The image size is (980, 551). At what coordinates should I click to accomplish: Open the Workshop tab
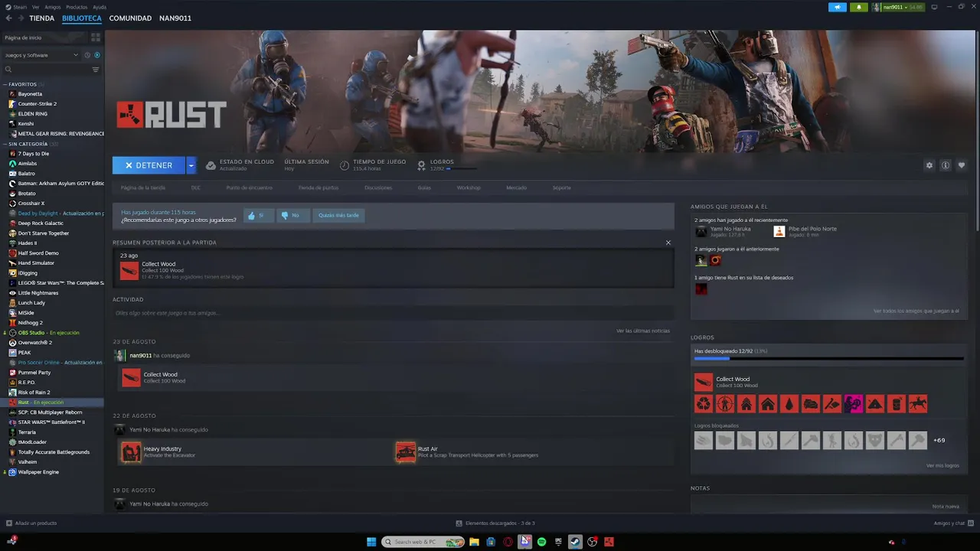(469, 187)
